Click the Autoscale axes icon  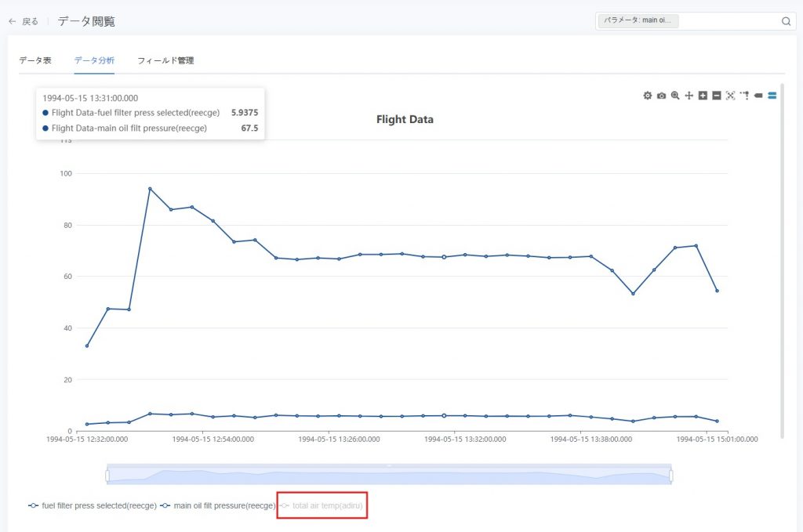(x=731, y=96)
